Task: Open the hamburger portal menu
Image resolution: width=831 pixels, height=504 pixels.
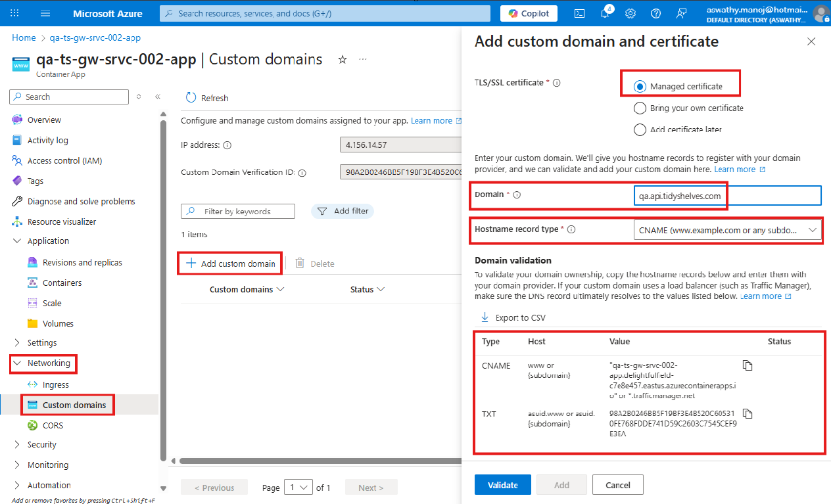Action: pyautogui.click(x=45, y=13)
